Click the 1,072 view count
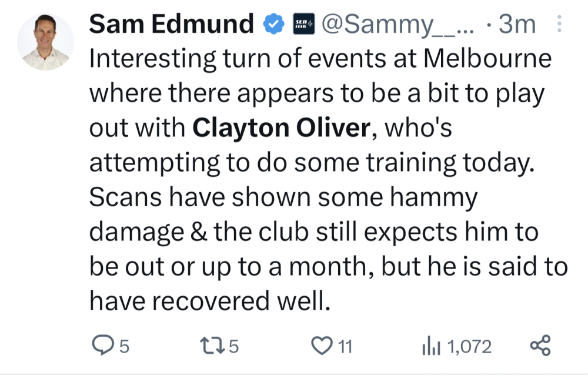The image size is (588, 382). (x=469, y=347)
